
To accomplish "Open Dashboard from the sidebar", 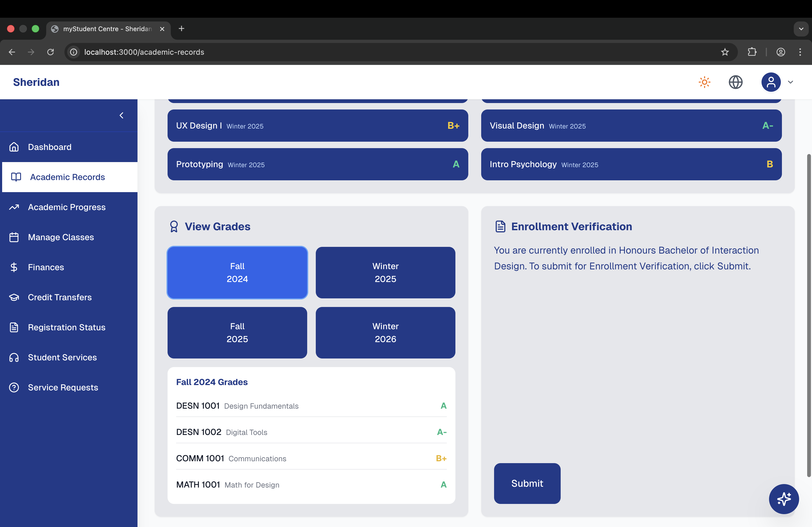I will click(x=49, y=147).
